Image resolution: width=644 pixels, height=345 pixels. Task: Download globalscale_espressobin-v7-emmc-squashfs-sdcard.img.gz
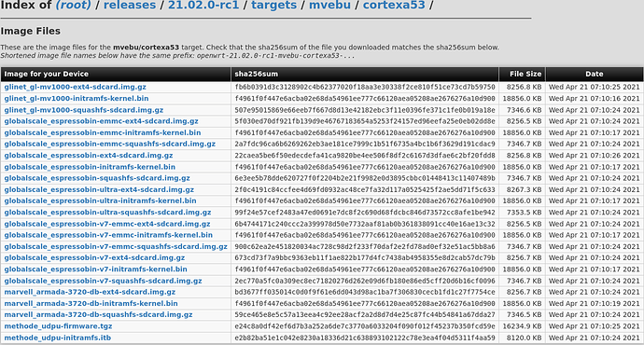(x=116, y=246)
